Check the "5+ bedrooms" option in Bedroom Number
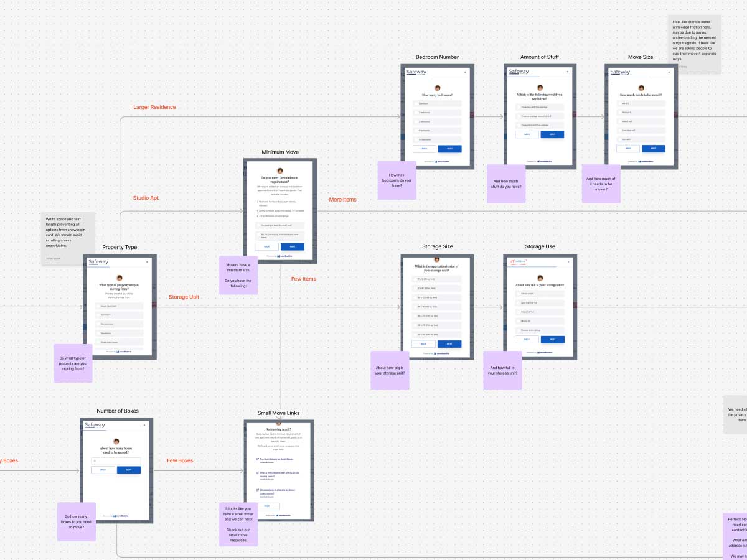Viewport: 747px width, 560px height. click(437, 139)
